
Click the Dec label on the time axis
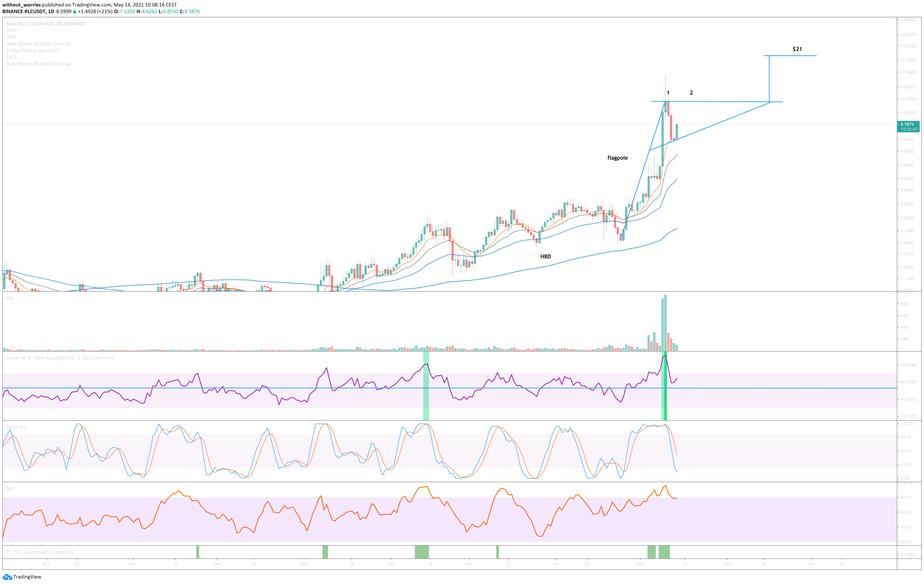[x=217, y=564]
